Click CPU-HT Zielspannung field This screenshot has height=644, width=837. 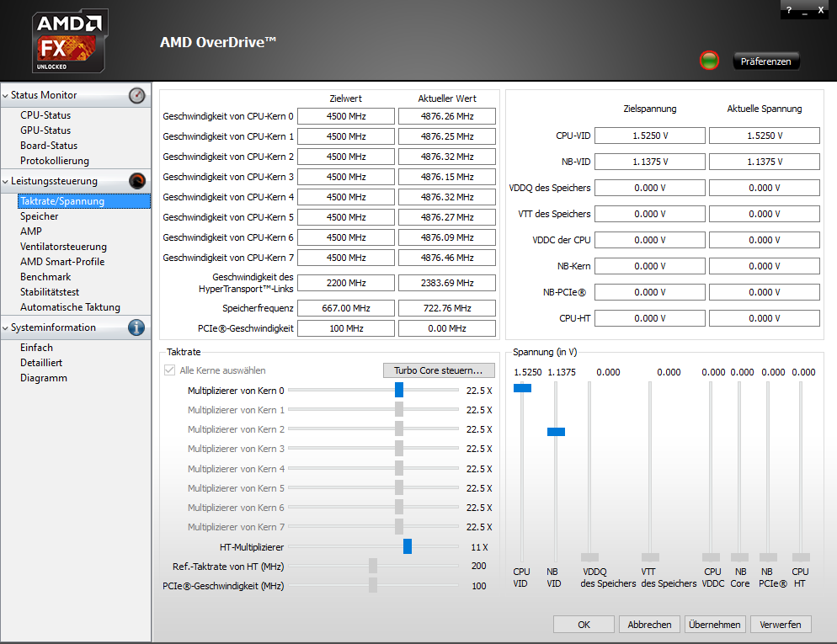tap(650, 318)
